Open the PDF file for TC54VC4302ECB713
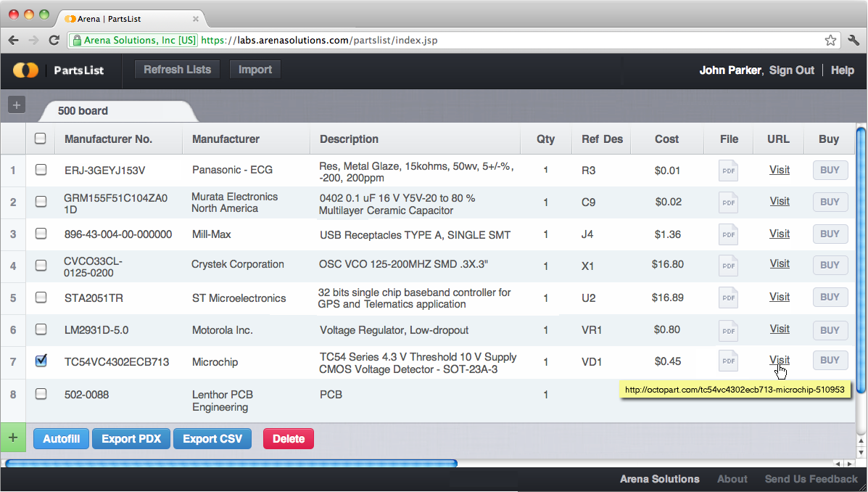 (x=729, y=361)
